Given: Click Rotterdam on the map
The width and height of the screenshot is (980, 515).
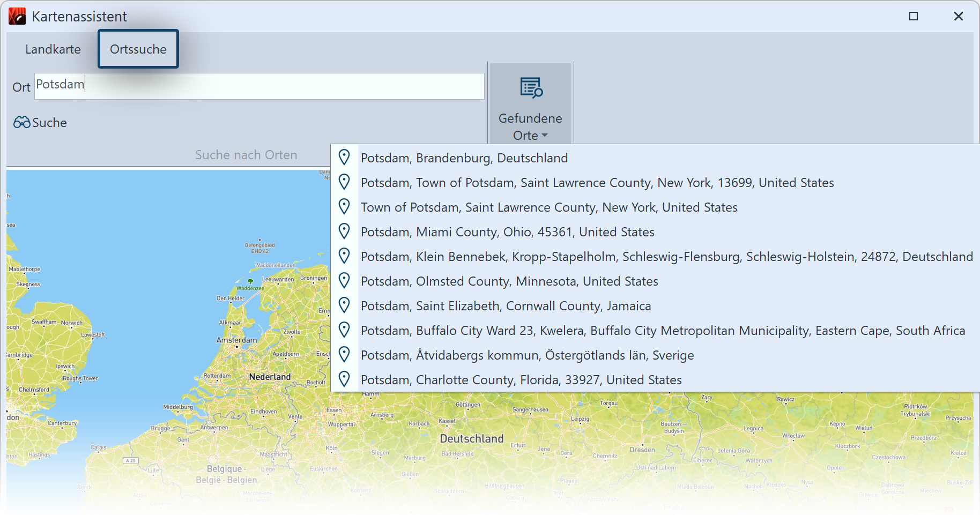Looking at the screenshot, I should 217,376.
